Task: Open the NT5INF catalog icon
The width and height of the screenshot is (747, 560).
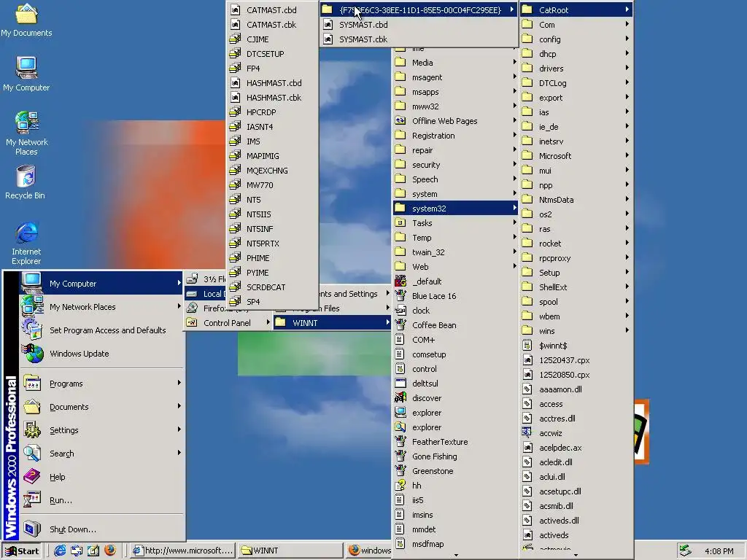Action: click(x=235, y=228)
